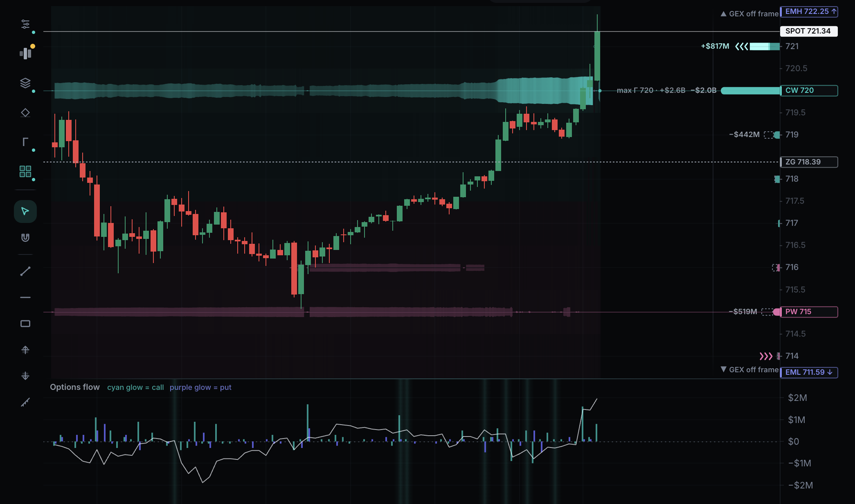Select the rectangle drawing tool
Image resolution: width=855 pixels, height=504 pixels.
click(25, 324)
